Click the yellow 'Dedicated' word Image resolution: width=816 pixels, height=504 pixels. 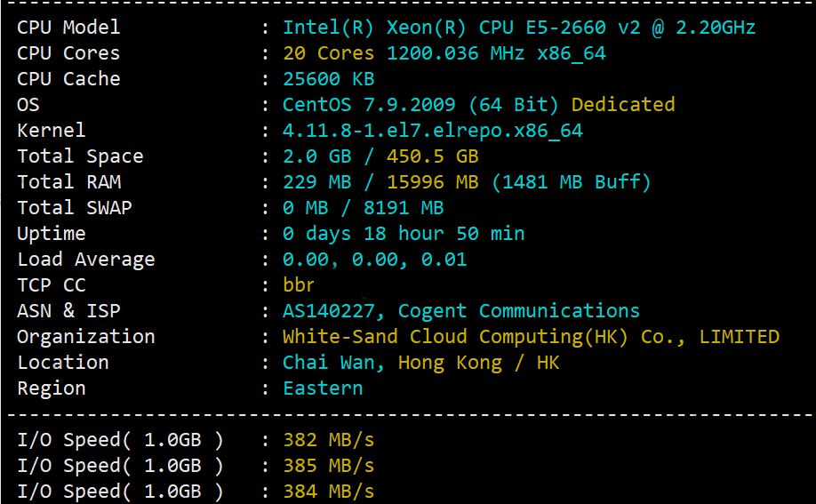[x=623, y=105]
